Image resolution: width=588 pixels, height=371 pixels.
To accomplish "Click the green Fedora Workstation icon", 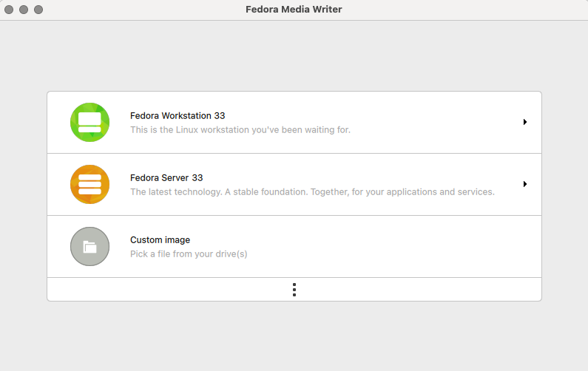I will 89,123.
